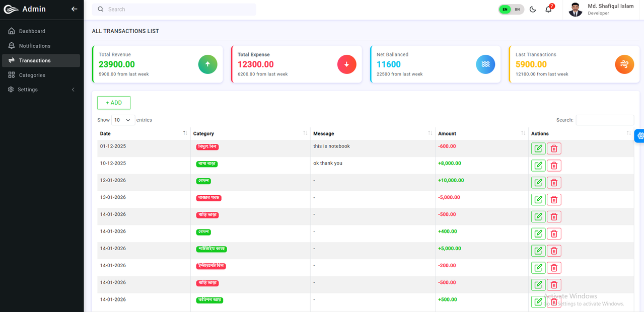Edit the +10,000.00 transaction
The image size is (644, 312).
pyautogui.click(x=538, y=183)
